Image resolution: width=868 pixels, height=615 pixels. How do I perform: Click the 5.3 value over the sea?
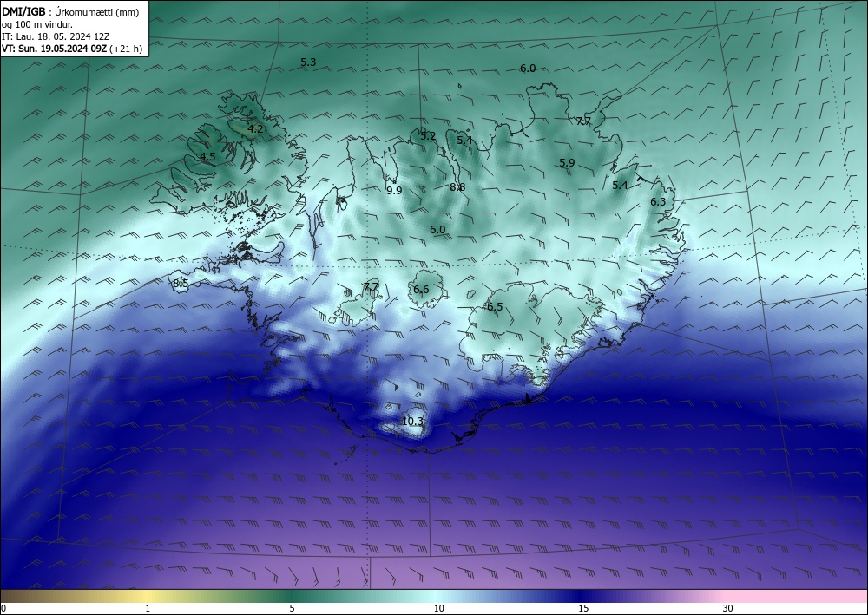point(308,62)
